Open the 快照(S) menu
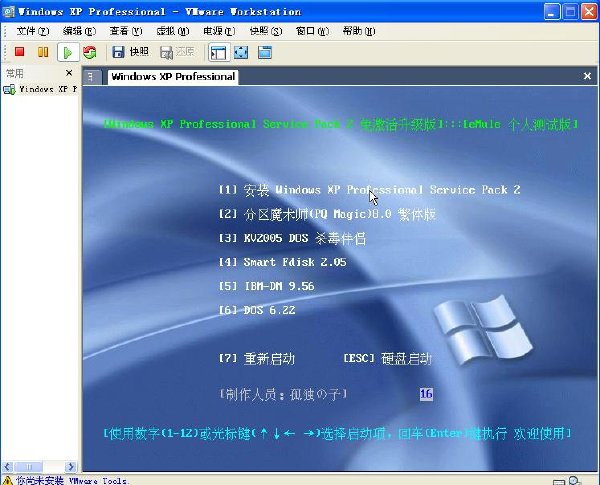 tap(266, 31)
